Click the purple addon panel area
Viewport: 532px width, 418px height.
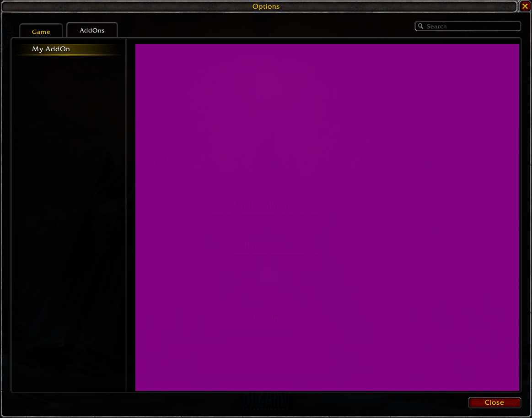[327, 217]
